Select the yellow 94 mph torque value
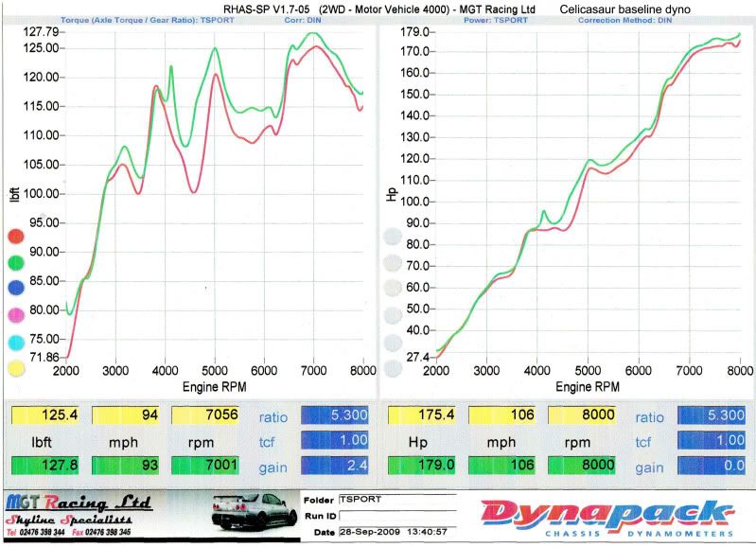The width and height of the screenshot is (756, 547). click(125, 415)
